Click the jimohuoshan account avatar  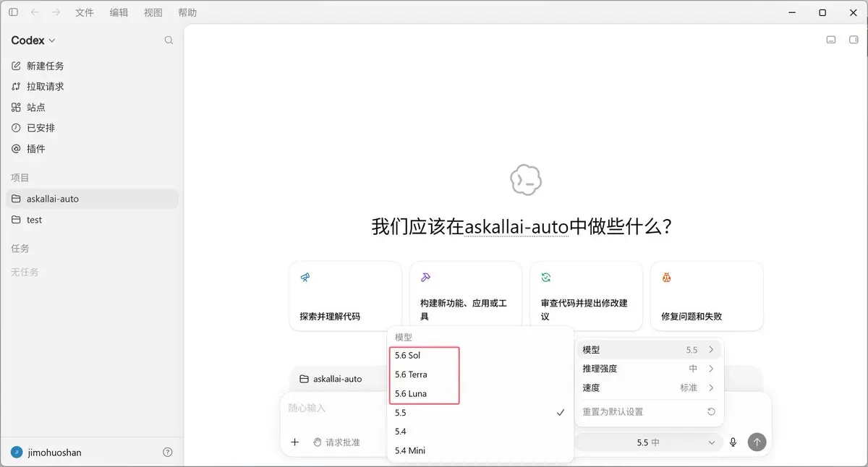click(x=17, y=453)
